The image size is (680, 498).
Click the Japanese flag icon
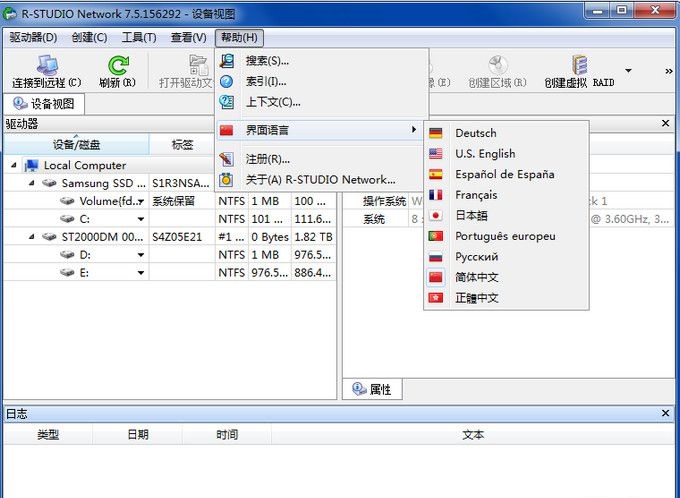point(435,216)
